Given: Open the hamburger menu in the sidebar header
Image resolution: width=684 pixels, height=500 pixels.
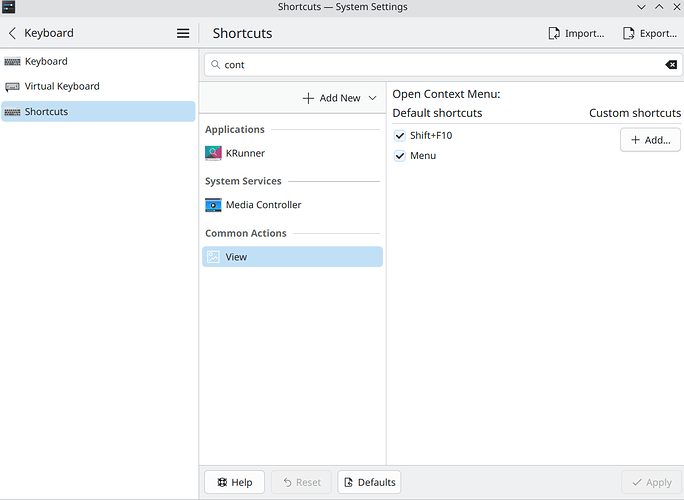Looking at the screenshot, I should [183, 33].
